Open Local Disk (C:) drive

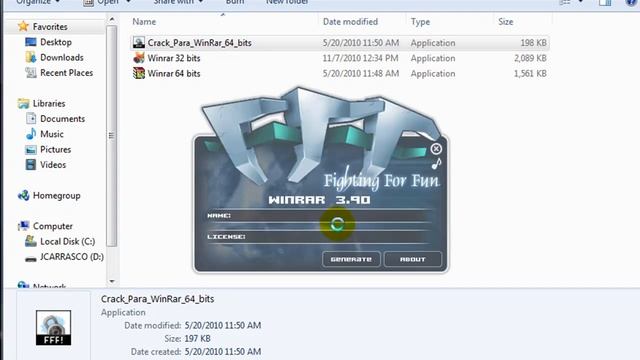[67, 241]
